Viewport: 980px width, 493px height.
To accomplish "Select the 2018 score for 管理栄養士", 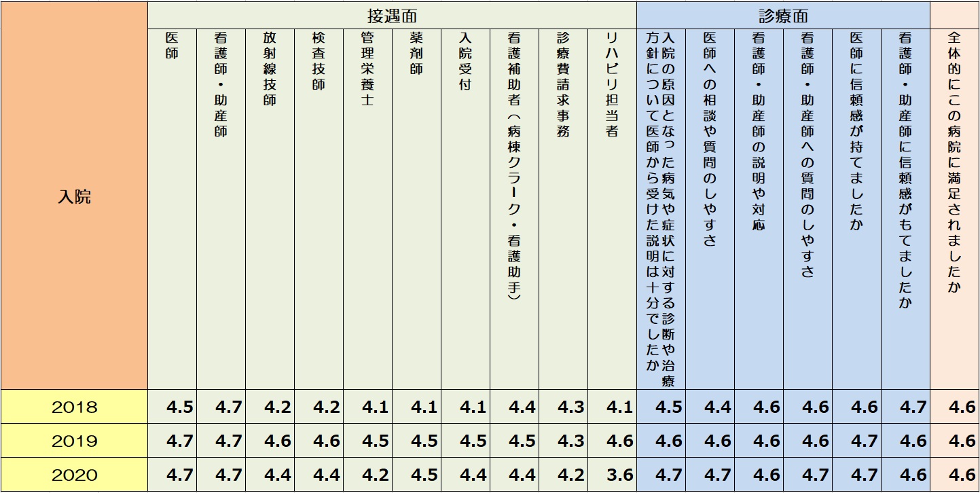I will [368, 407].
